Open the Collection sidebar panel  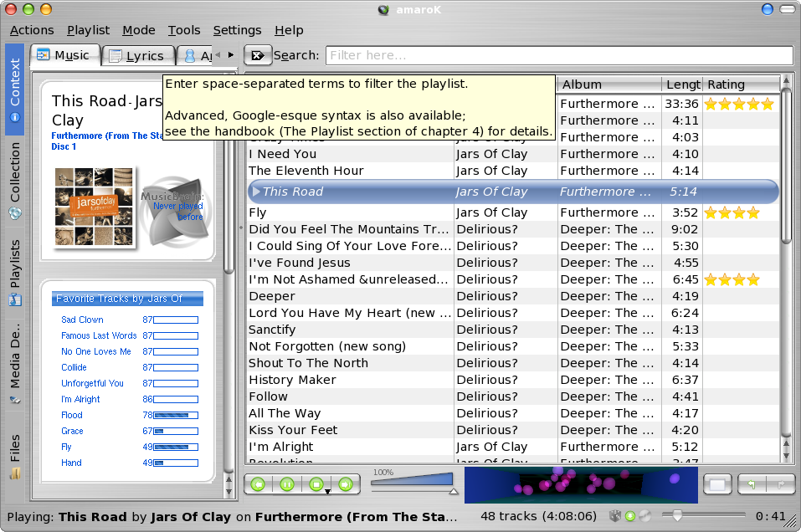[x=15, y=182]
